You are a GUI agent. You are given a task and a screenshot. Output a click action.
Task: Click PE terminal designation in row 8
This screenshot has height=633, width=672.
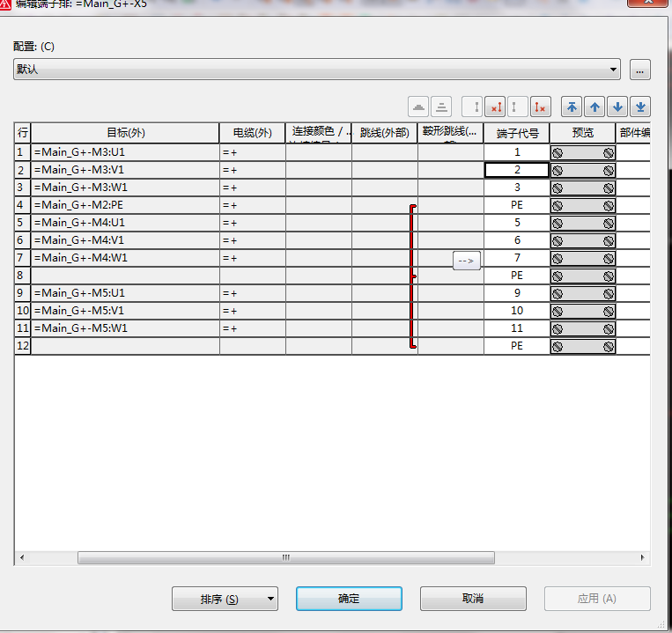coord(517,276)
